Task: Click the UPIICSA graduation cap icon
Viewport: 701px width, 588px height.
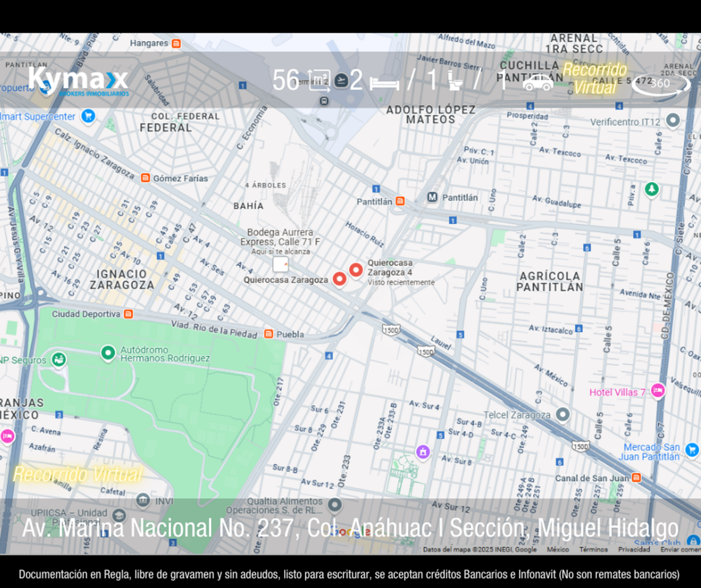Action: tap(119, 517)
